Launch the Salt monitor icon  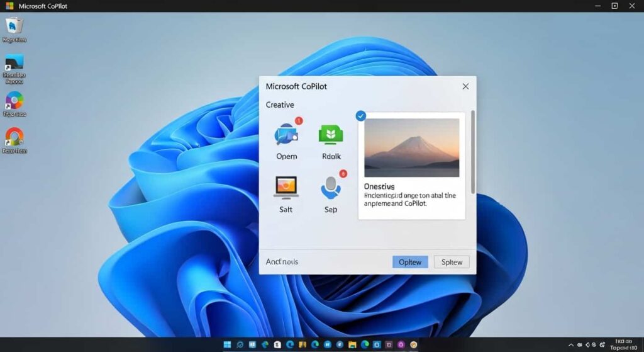[x=286, y=188]
